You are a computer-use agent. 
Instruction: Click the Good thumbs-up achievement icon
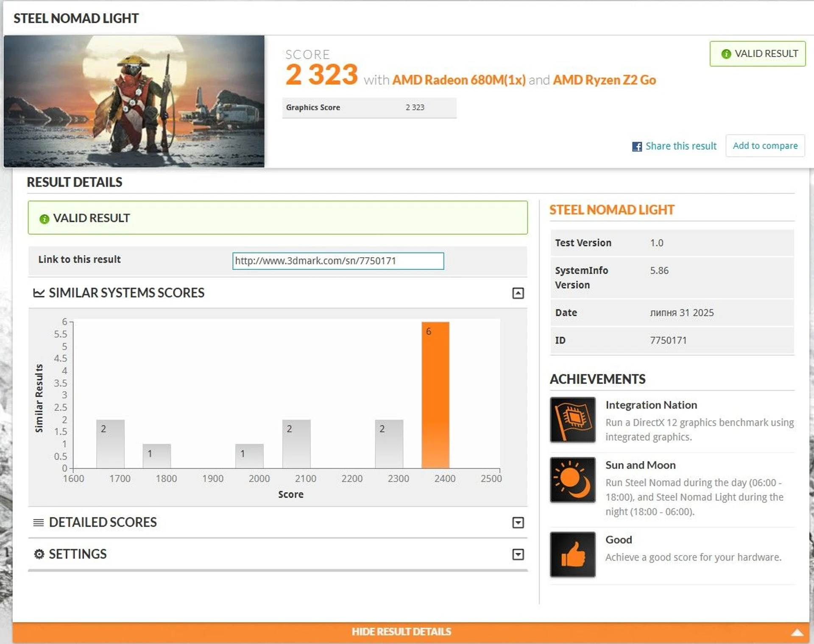[572, 554]
